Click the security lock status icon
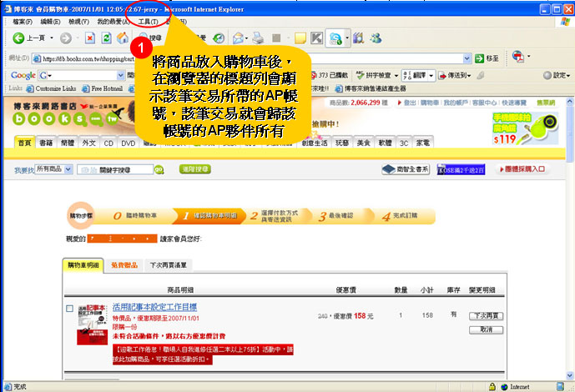 click(492, 386)
